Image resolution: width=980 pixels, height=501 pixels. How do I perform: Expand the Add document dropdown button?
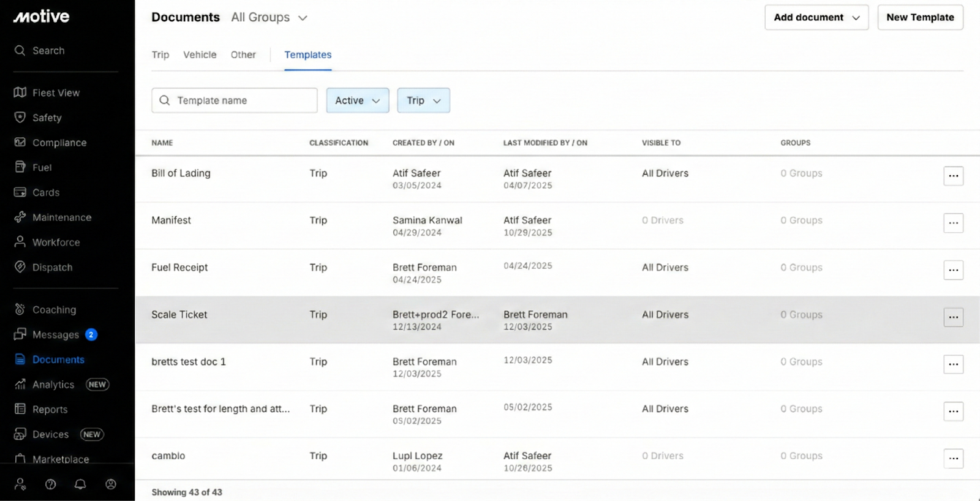click(x=816, y=18)
